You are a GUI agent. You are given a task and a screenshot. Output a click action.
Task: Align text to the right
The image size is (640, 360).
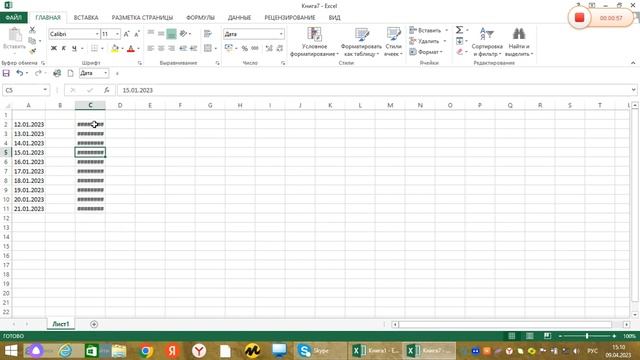[x=171, y=48]
